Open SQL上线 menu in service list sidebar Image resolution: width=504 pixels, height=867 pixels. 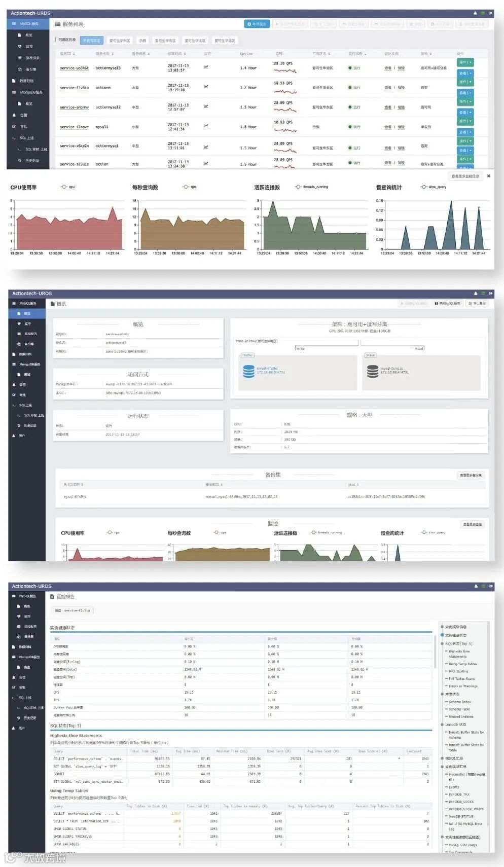coord(28,138)
